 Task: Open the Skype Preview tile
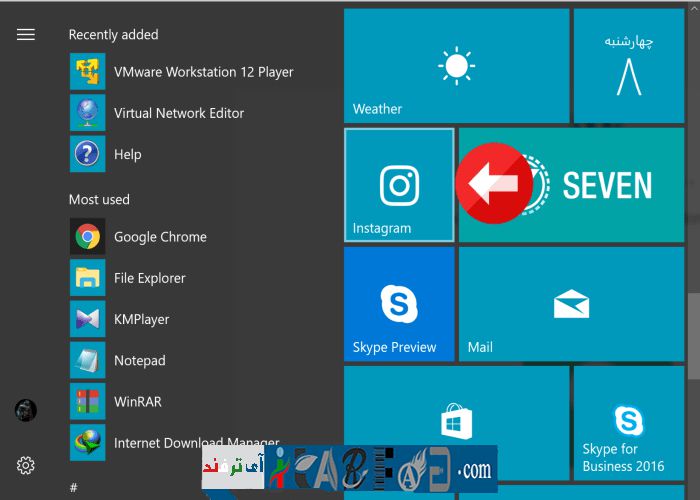[399, 304]
